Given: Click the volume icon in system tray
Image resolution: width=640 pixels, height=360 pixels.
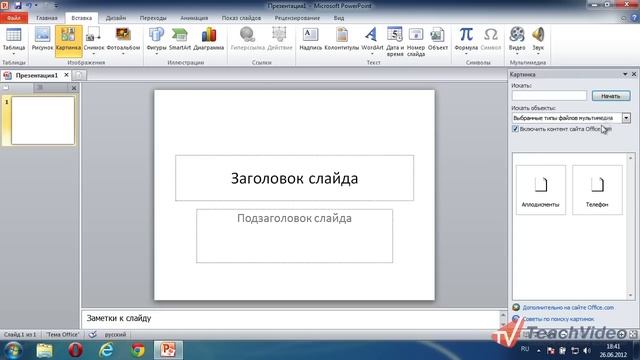Looking at the screenshot, I should tap(587, 350).
